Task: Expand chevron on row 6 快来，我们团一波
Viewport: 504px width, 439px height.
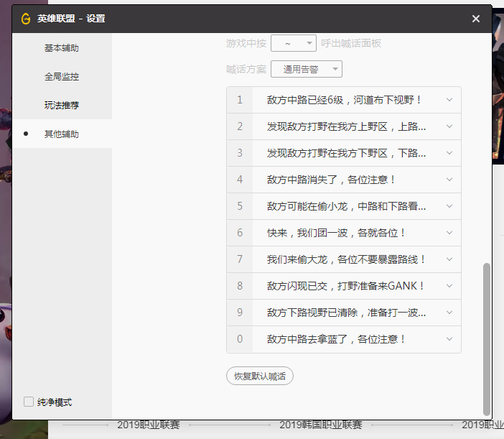Action: (449, 233)
